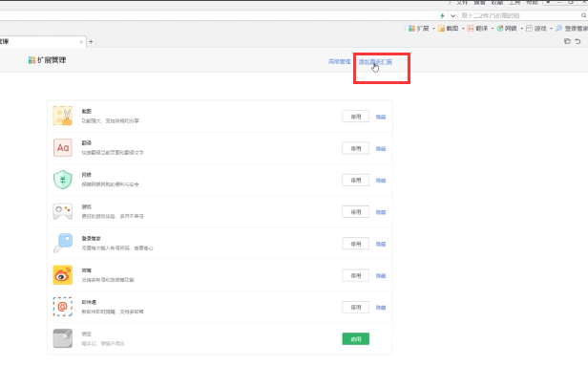Image resolution: width=588 pixels, height=388 pixels.
Task: Click the 游戏 toolbar icon in the browser bar
Action: click(x=529, y=29)
